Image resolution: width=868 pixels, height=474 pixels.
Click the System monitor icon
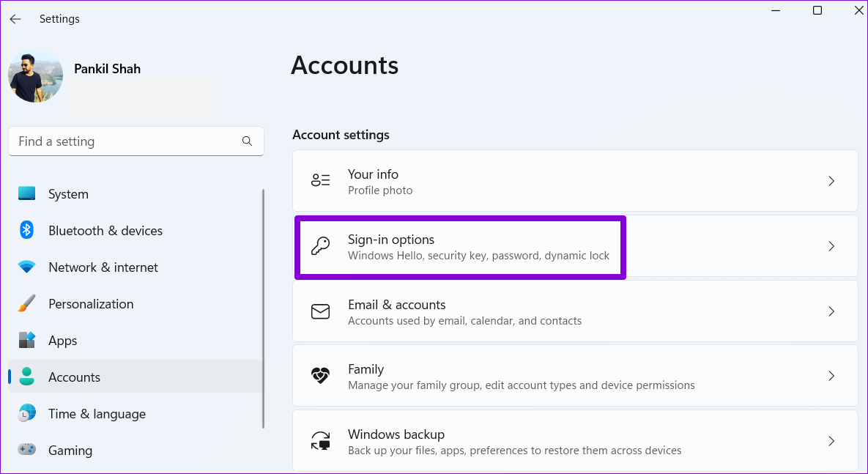point(26,193)
